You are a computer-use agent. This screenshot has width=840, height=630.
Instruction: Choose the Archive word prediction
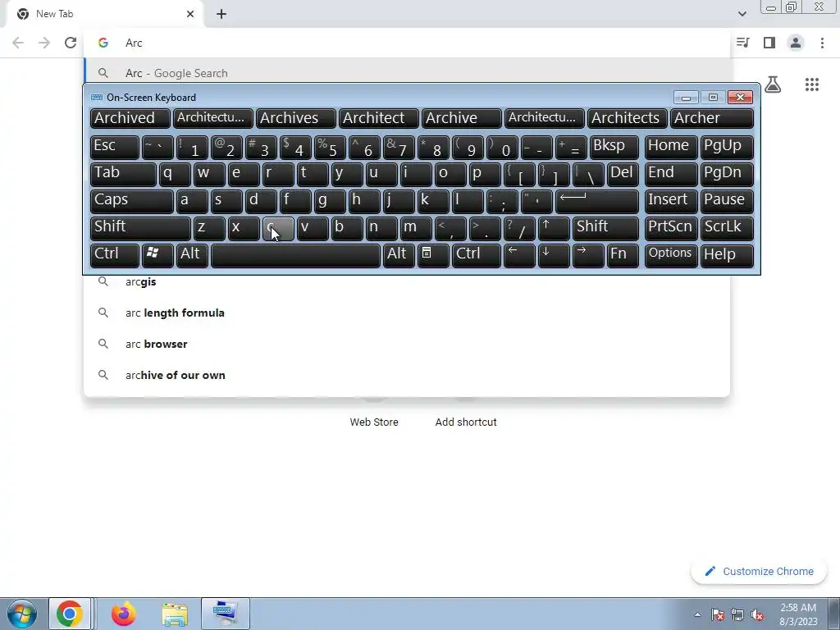462,118
